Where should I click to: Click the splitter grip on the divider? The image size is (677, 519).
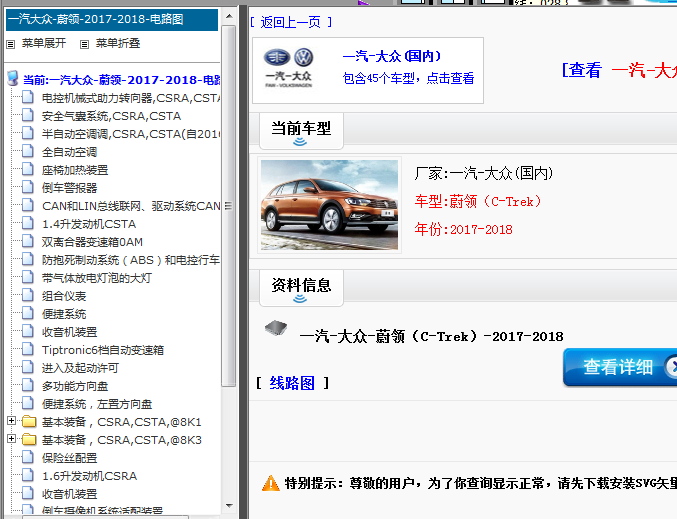(228, 206)
